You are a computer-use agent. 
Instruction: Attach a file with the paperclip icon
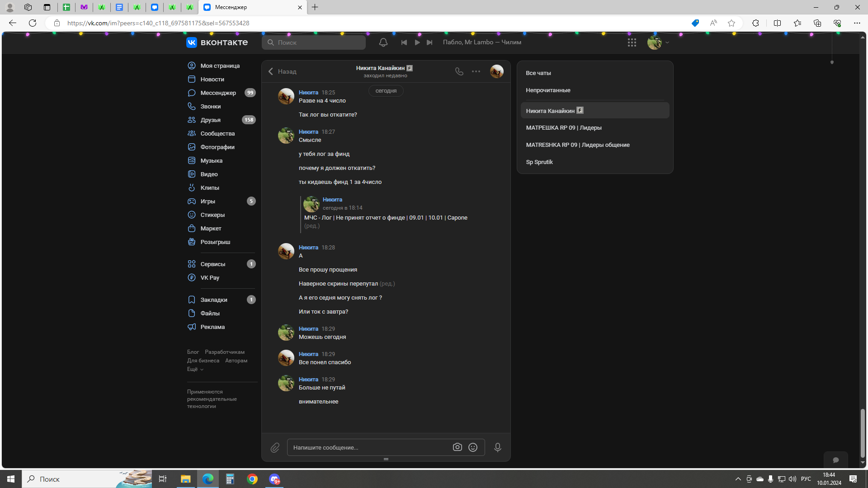275,447
